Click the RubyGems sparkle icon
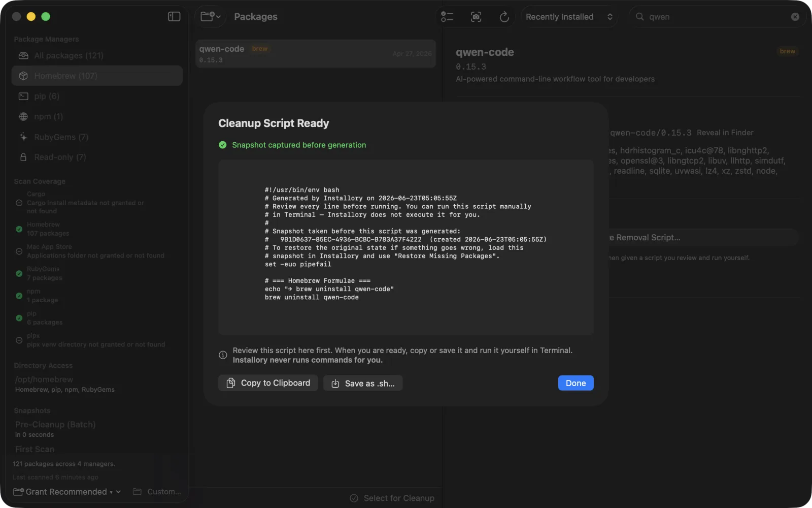The image size is (812, 508). pyautogui.click(x=23, y=137)
